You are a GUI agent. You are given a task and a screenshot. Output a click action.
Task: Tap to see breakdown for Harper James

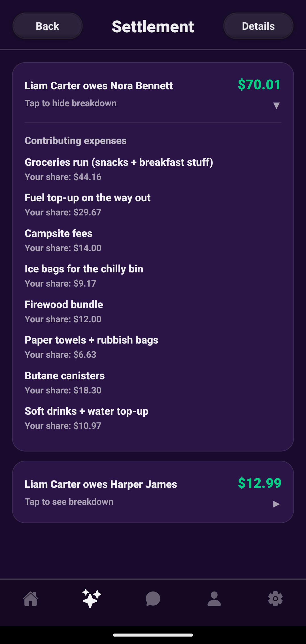(x=69, y=502)
